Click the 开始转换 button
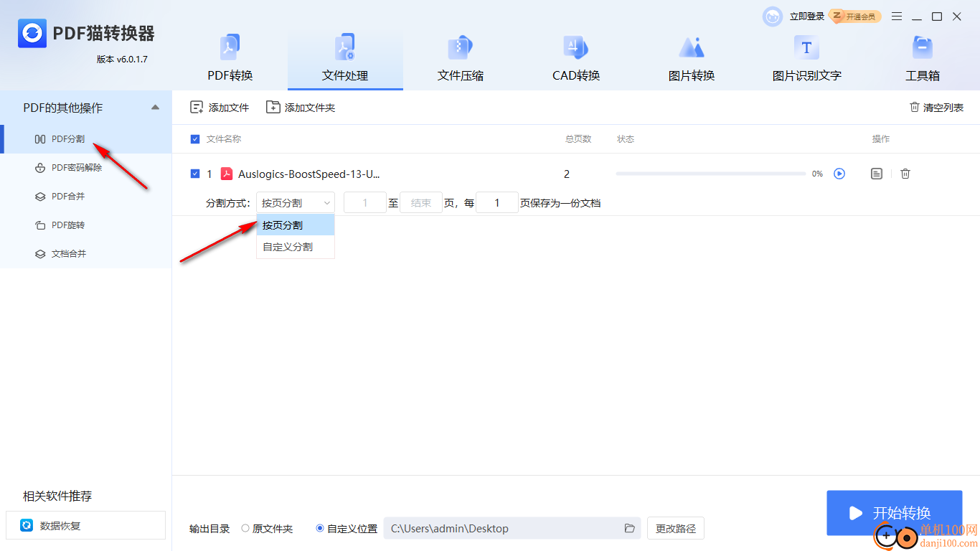 894,513
